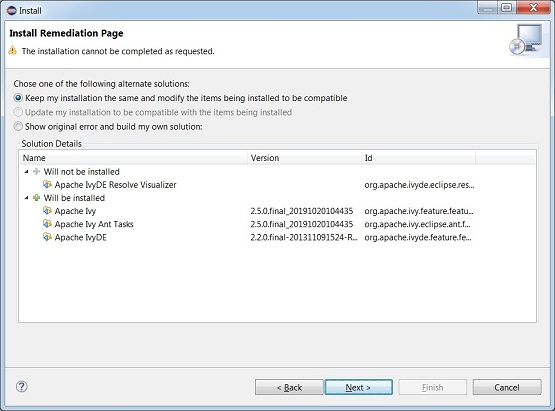
Task: Click the install wizard computer graphic
Action: (x=526, y=40)
